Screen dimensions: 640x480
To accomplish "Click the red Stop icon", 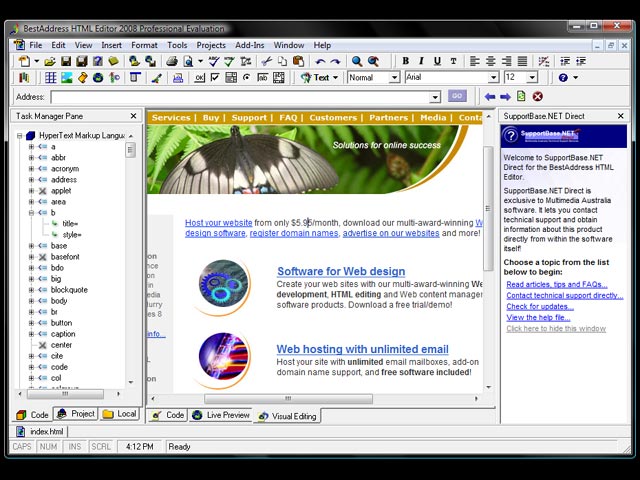I will pos(538,97).
